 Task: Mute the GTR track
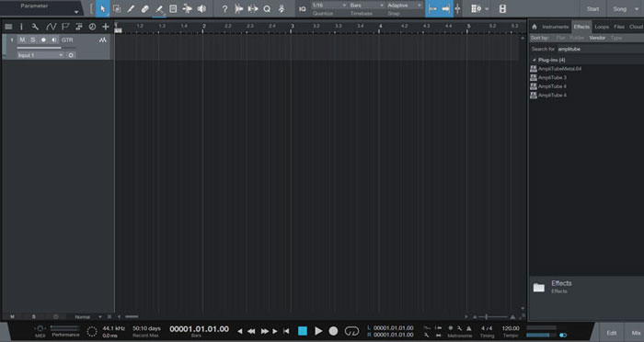click(22, 40)
